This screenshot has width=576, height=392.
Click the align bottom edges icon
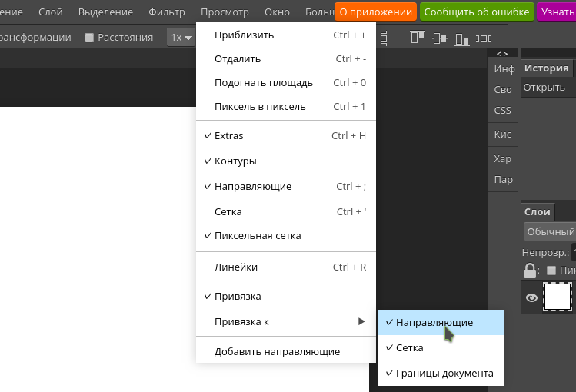tap(461, 38)
